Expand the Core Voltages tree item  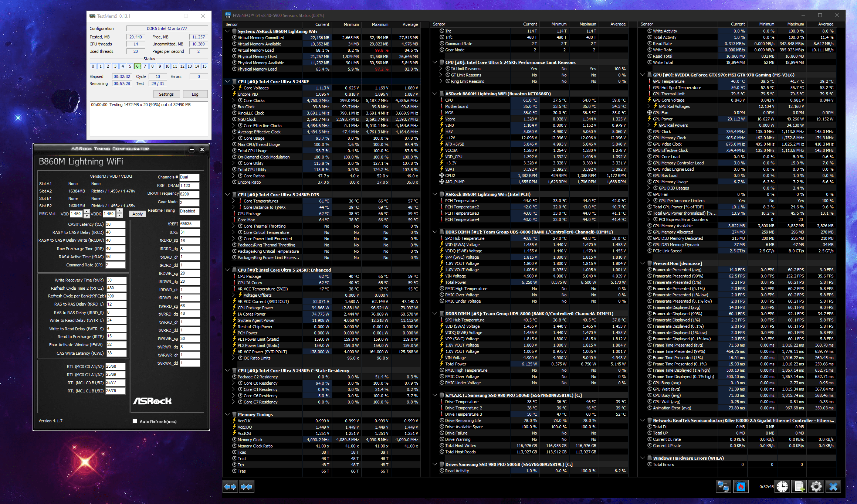pos(234,88)
